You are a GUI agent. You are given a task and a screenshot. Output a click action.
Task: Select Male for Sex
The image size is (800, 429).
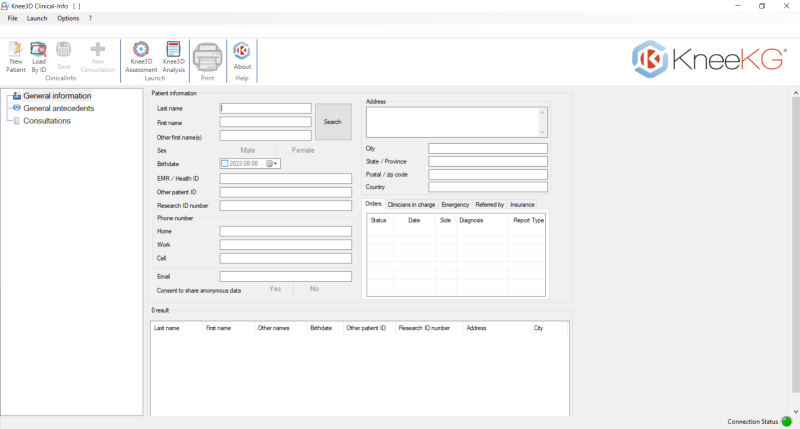(247, 150)
